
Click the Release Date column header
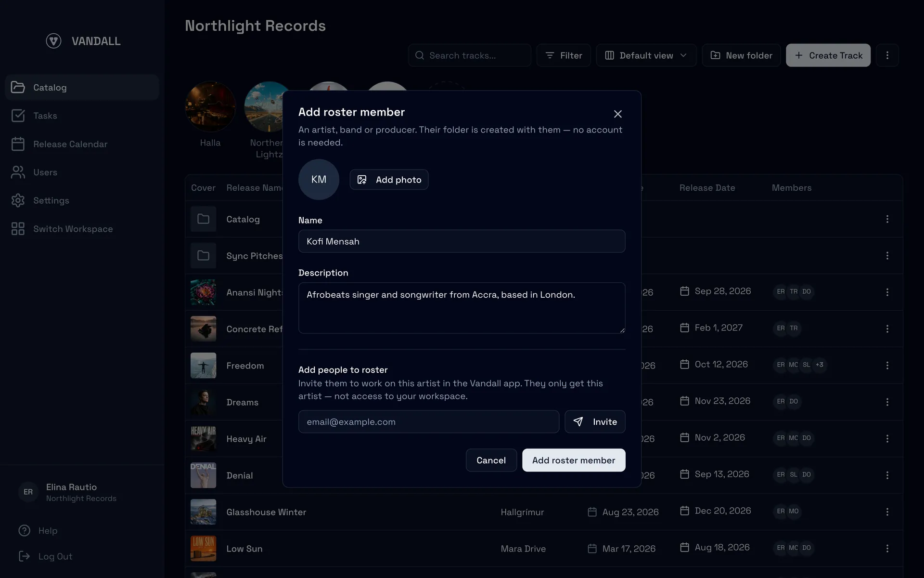point(707,188)
